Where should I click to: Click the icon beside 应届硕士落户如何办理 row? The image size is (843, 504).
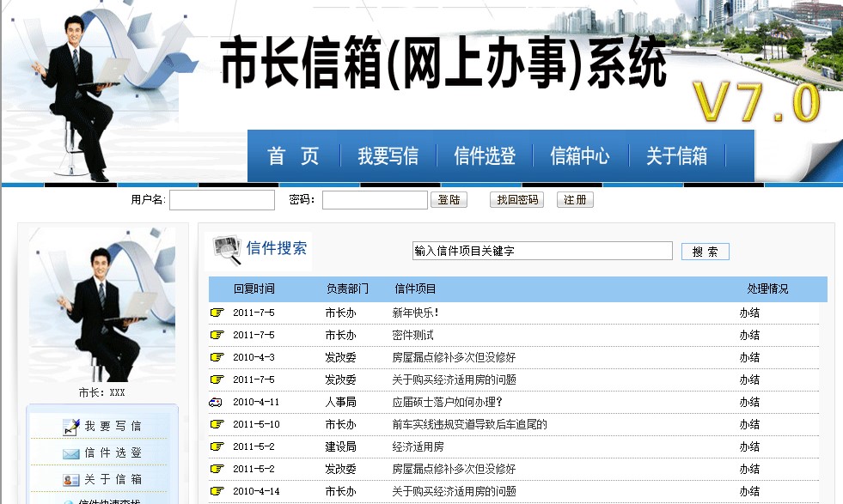tap(216, 402)
